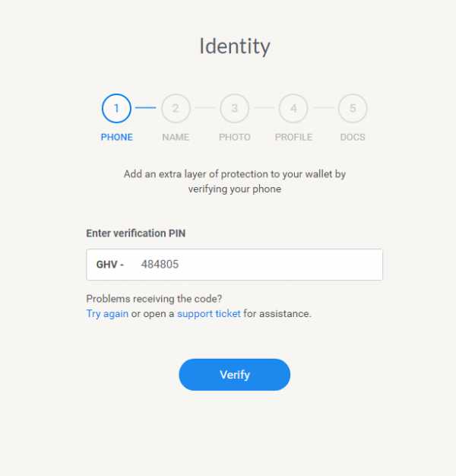Jump to the step 5 circle

[x=353, y=108]
